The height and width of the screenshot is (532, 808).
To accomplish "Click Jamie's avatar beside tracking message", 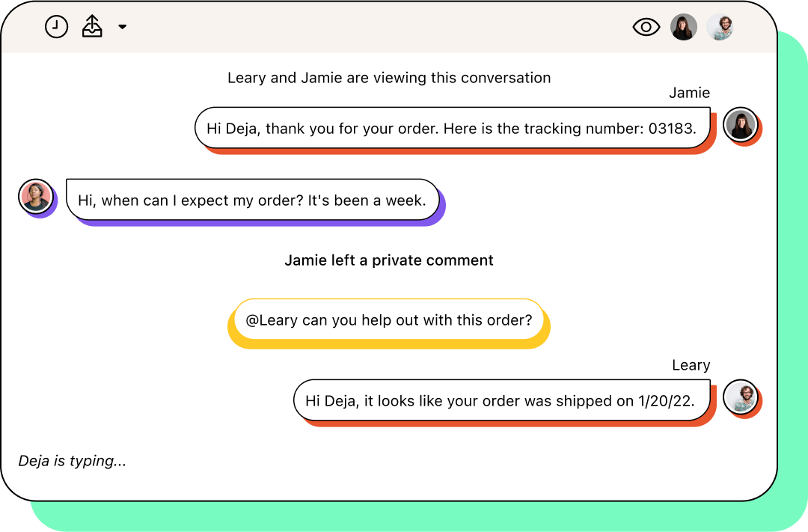I will point(741,125).
